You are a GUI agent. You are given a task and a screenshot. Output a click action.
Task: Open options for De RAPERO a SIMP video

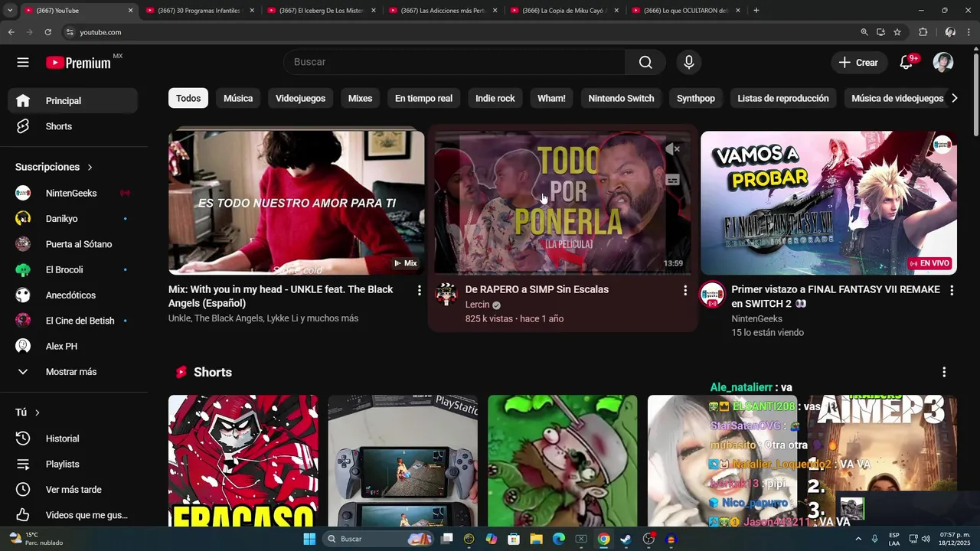tap(685, 290)
